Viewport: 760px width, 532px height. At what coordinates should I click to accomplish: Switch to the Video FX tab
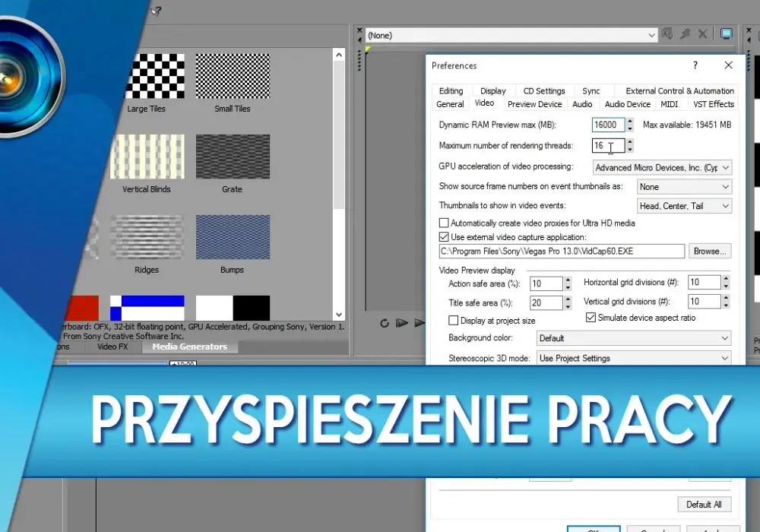click(x=112, y=347)
